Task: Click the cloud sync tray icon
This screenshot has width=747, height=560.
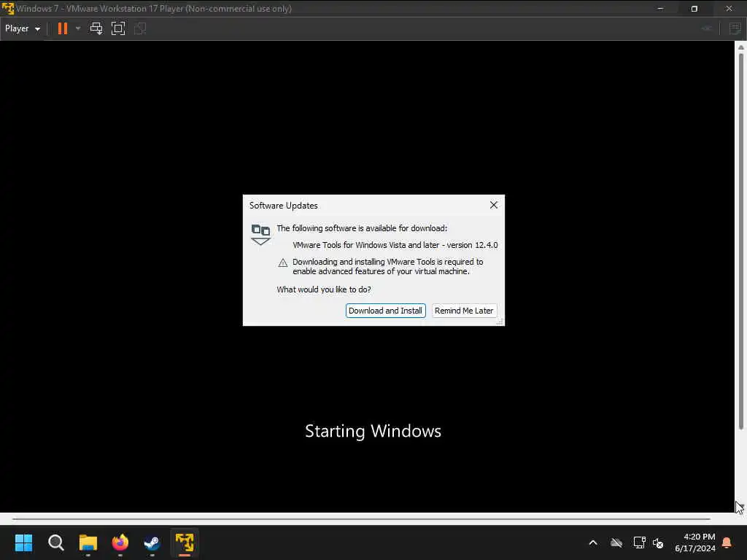Action: pos(616,542)
